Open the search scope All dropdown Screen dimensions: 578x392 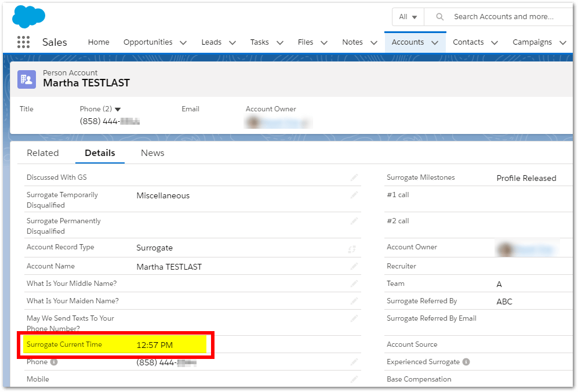[408, 17]
